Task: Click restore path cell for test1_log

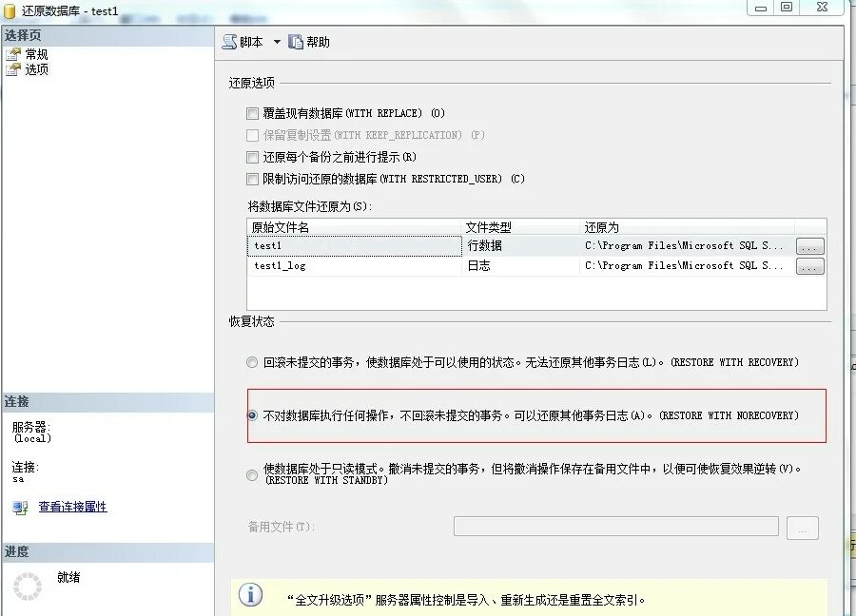Action: (687, 266)
